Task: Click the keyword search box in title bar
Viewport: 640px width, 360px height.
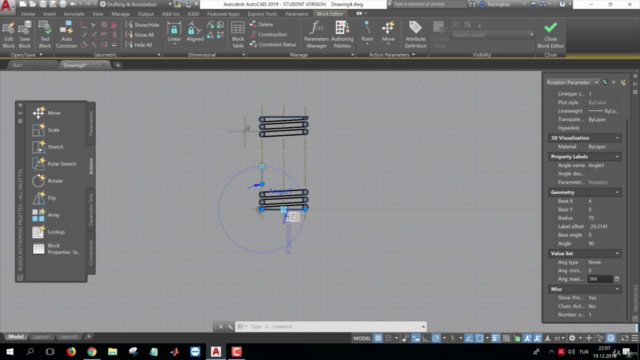Action: [x=429, y=4]
